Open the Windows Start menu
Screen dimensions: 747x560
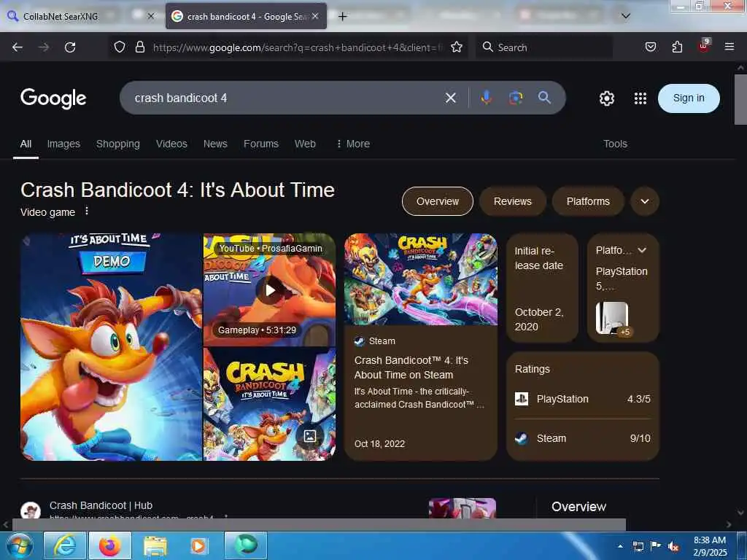pyautogui.click(x=20, y=545)
